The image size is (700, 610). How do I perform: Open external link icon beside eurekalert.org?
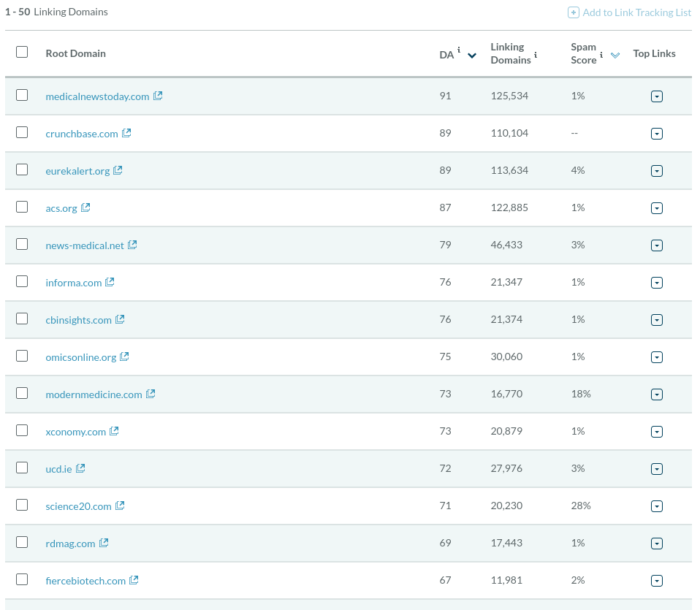(x=118, y=170)
